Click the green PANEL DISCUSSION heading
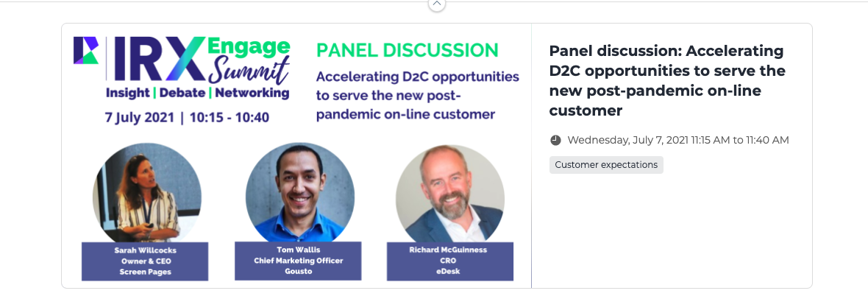868x299 pixels. click(x=407, y=50)
